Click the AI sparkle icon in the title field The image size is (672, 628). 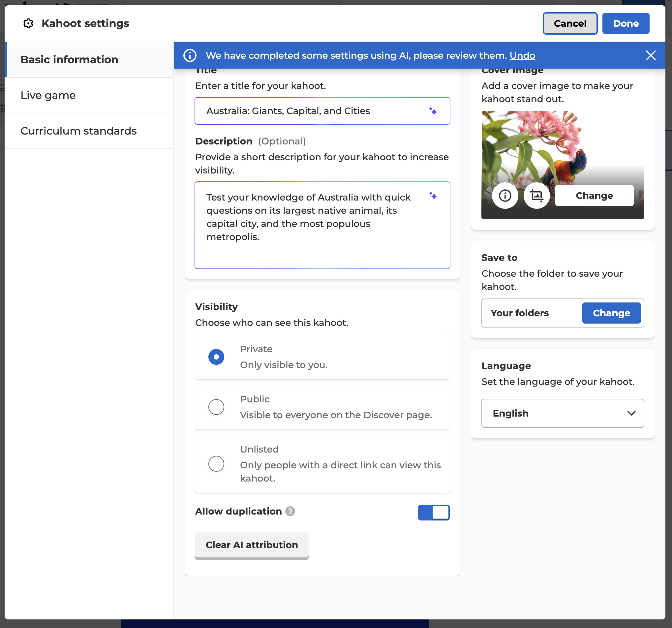[433, 111]
